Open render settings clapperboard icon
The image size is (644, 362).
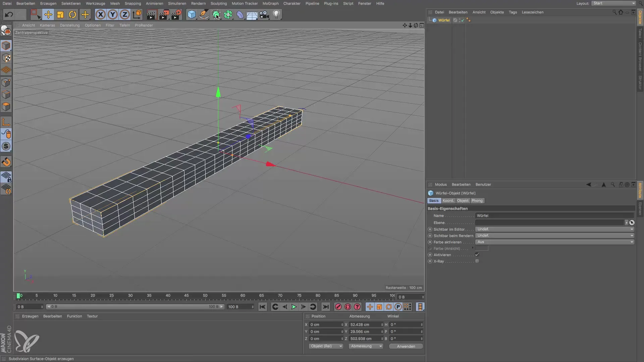(176, 15)
